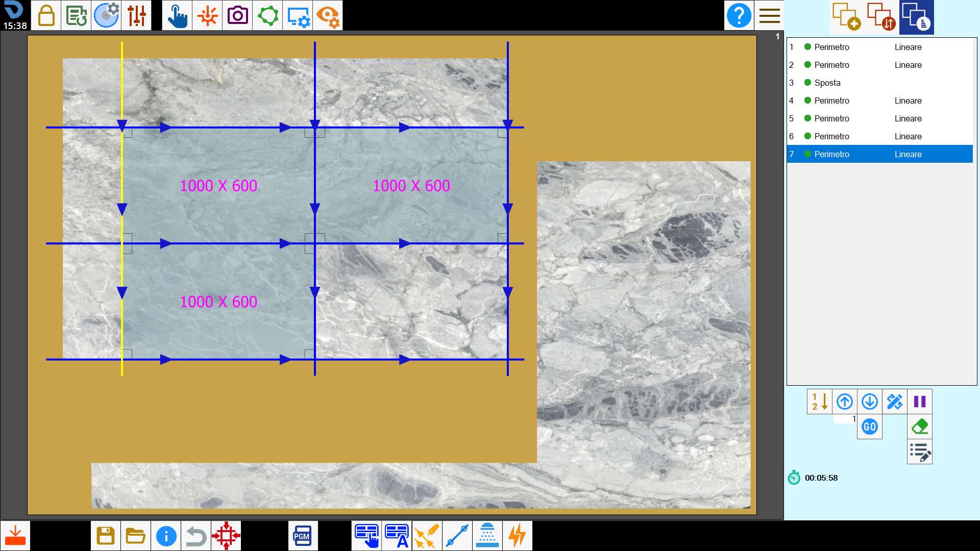Open the sliders settings icon
Image resolution: width=980 pixels, height=551 pixels.
(136, 15)
